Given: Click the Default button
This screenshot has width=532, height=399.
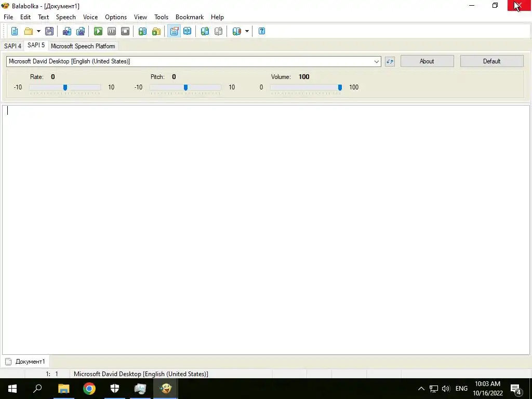Looking at the screenshot, I should (x=491, y=61).
